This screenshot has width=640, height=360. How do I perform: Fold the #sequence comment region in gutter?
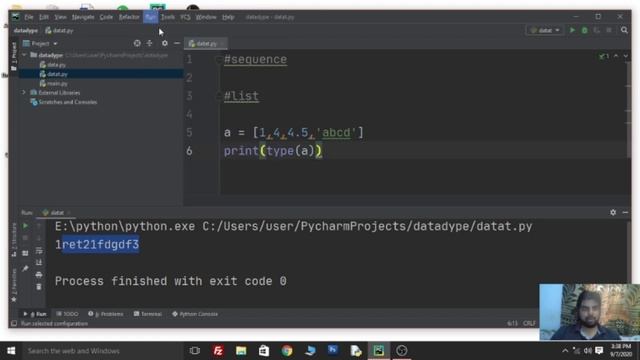[x=219, y=60]
